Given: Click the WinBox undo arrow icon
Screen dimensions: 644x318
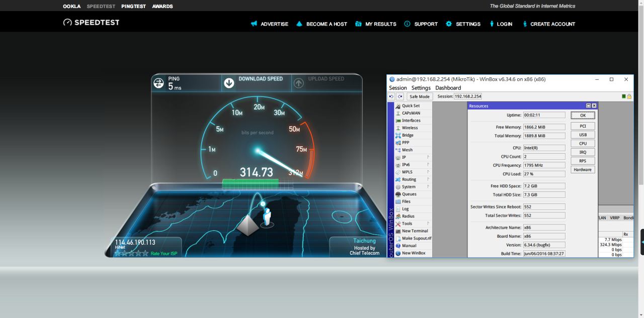Looking at the screenshot, I should click(391, 96).
